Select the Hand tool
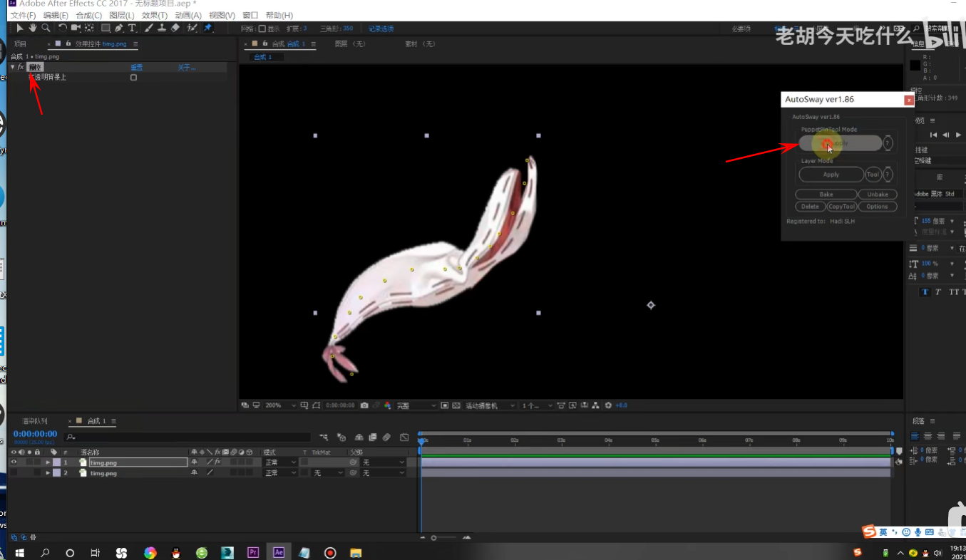 [x=33, y=28]
